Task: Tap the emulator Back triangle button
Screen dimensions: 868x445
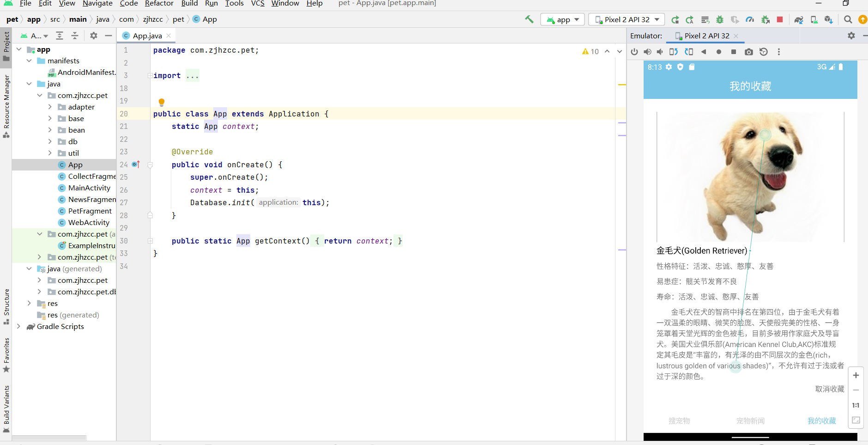Action: (x=704, y=52)
